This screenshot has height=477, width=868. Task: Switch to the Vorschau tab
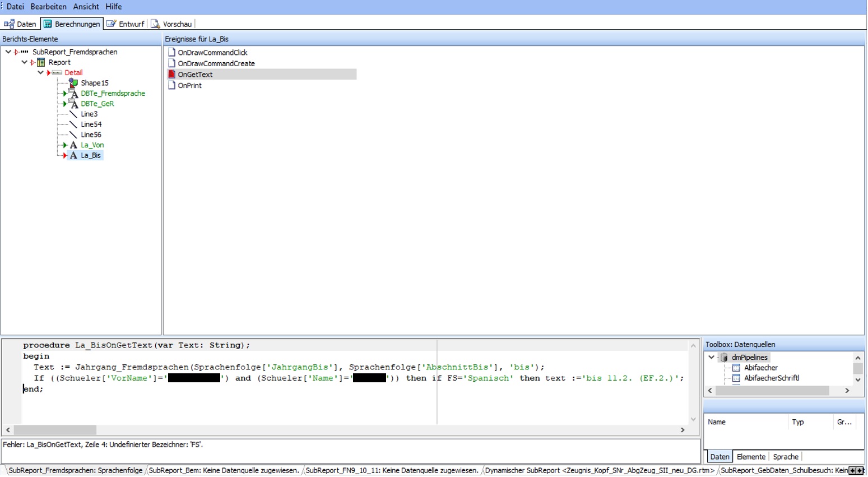tap(172, 24)
